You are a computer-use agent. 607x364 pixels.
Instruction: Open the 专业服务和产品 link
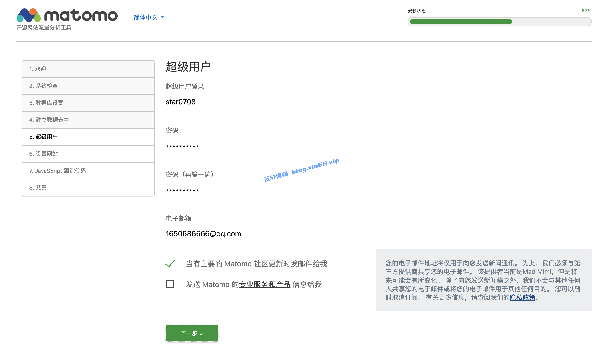click(x=264, y=284)
